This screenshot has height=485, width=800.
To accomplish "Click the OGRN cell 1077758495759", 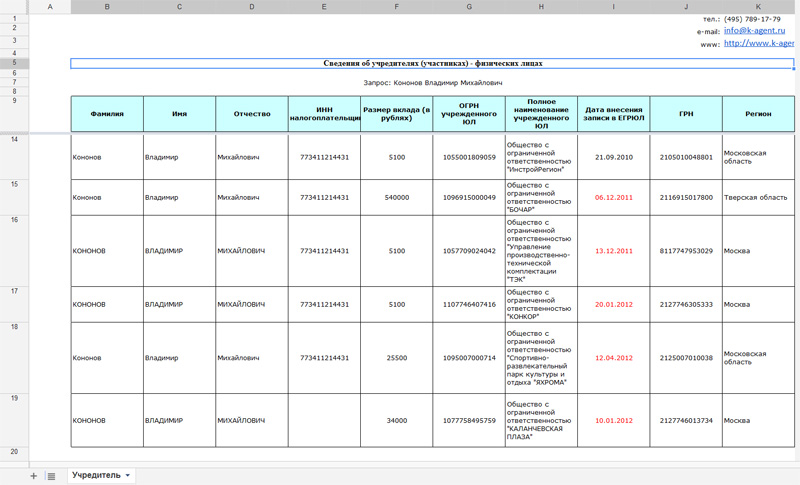I will [468, 421].
